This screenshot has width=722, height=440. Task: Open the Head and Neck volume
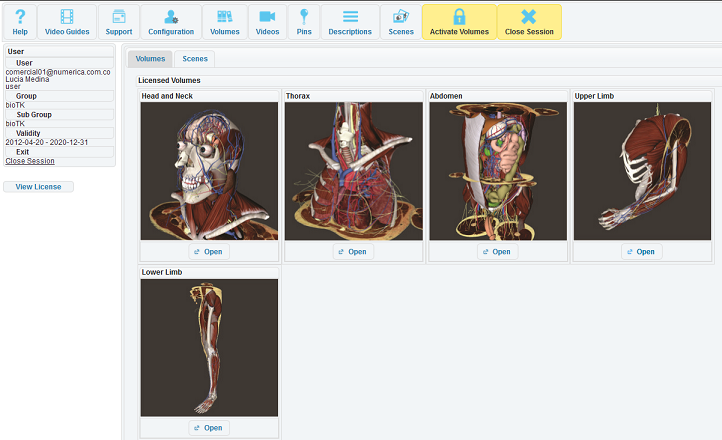[209, 252]
